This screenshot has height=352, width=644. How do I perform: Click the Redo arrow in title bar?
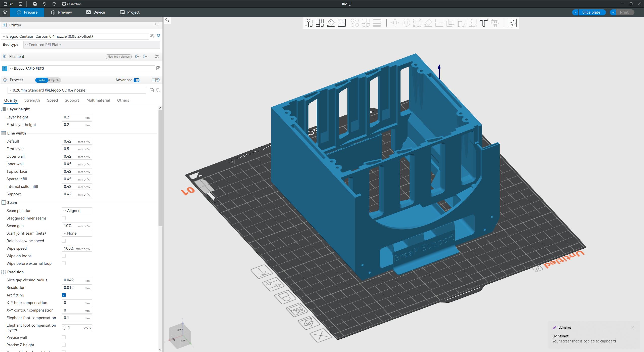click(54, 4)
